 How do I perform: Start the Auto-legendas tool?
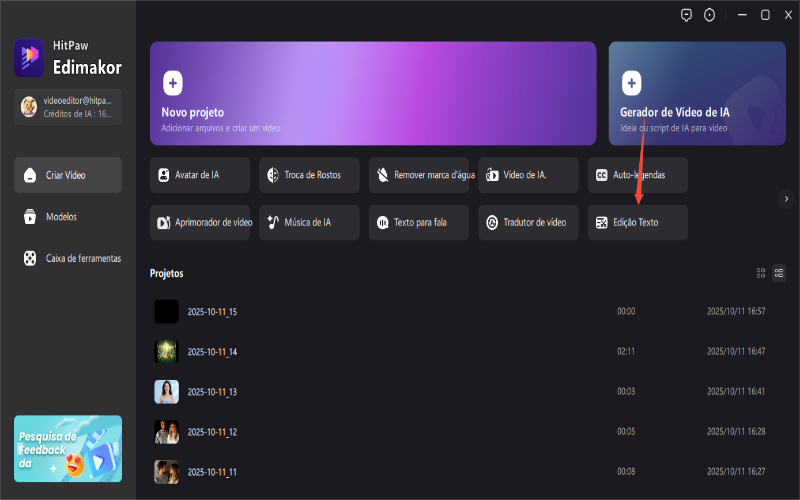click(x=638, y=175)
